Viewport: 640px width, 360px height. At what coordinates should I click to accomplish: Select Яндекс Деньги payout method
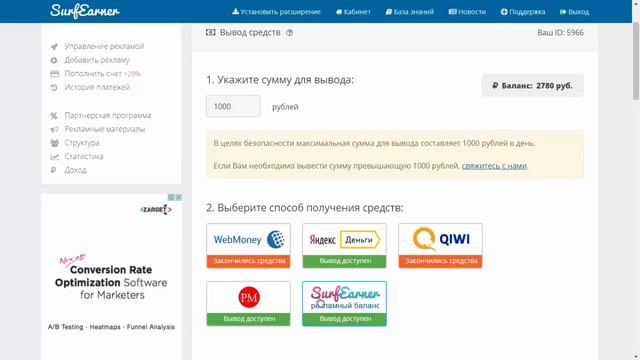(x=344, y=245)
